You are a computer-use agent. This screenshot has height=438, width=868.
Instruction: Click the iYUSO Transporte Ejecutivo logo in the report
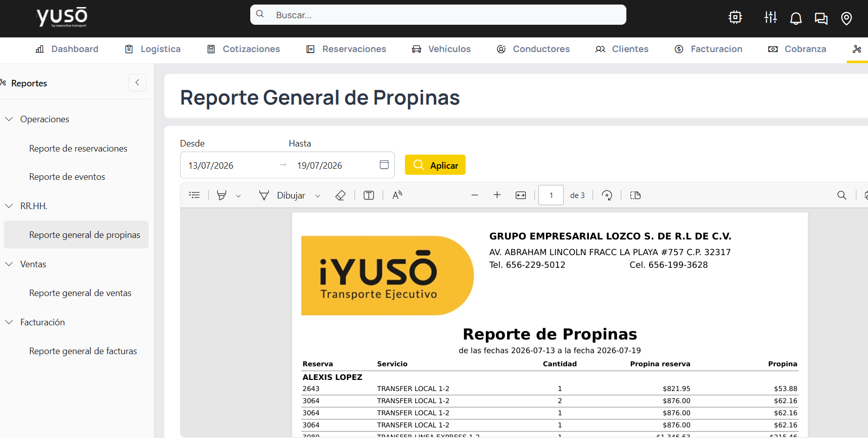click(x=387, y=275)
